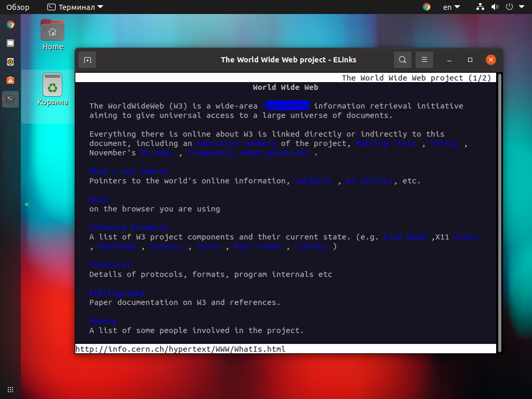This screenshot has width=532, height=399.
Task: Open the network status icon
Action: (480, 7)
